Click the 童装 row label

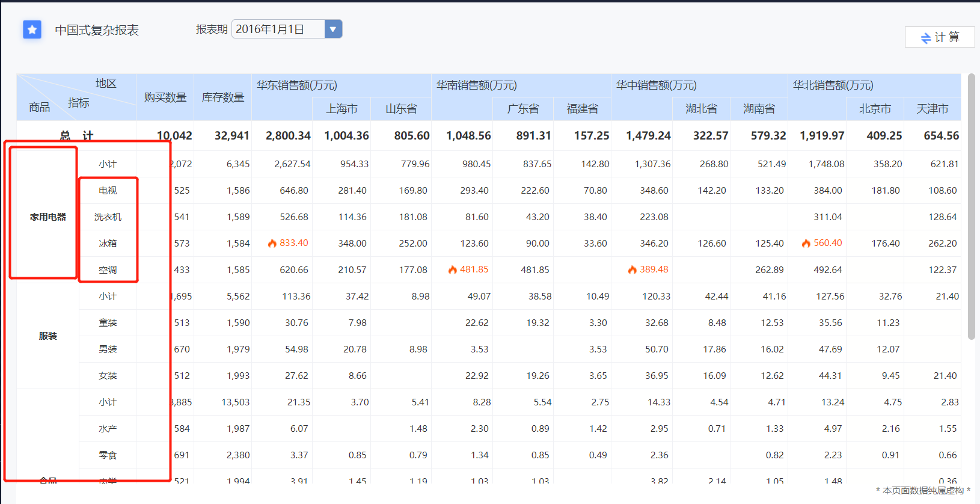[x=108, y=323]
